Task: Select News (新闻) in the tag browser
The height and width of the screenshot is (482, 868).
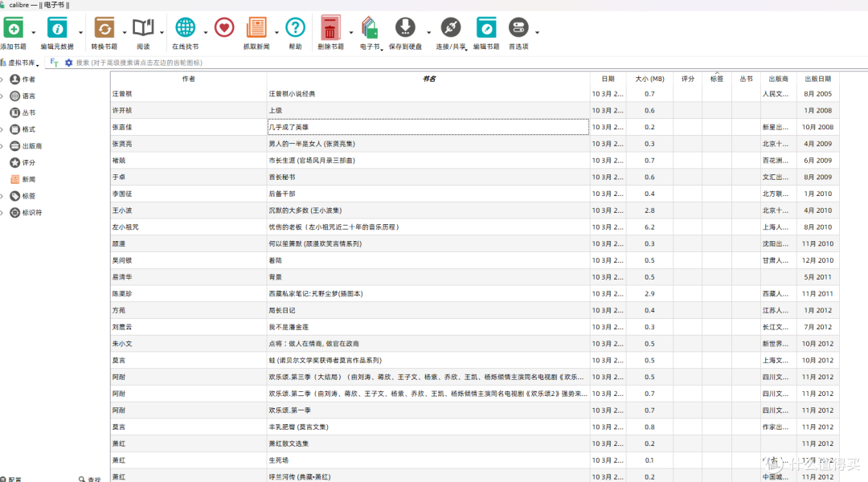Action: (x=28, y=179)
